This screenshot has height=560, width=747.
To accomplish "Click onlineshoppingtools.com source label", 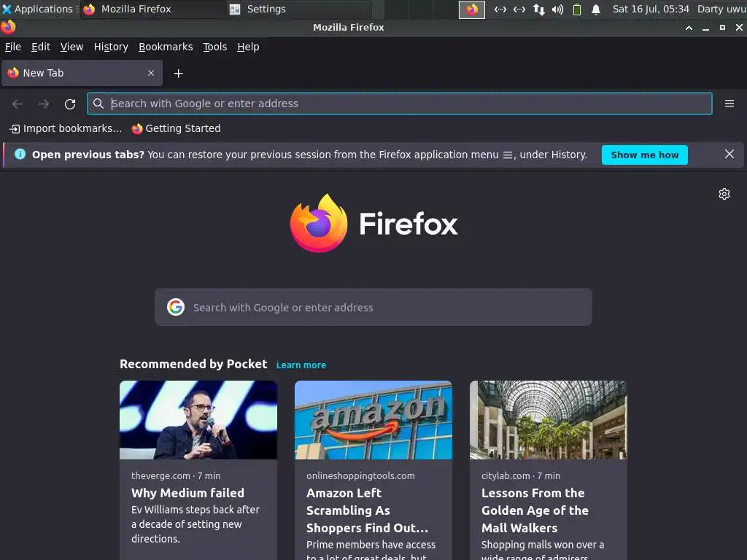I will tap(360, 475).
